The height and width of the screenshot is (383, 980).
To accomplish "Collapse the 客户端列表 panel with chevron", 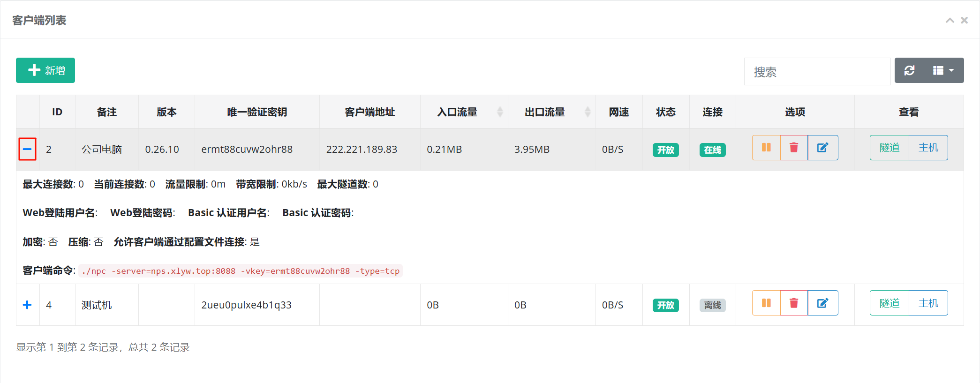I will coord(950,20).
